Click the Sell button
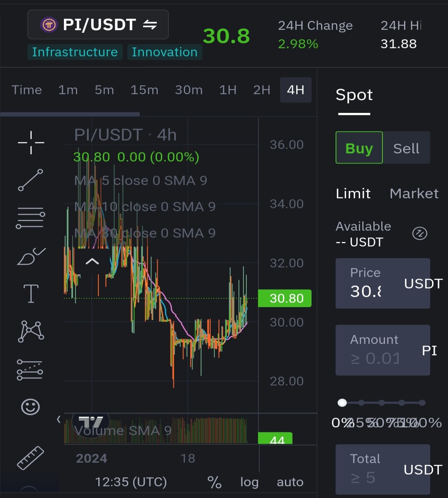The height and width of the screenshot is (498, 448). (406, 148)
